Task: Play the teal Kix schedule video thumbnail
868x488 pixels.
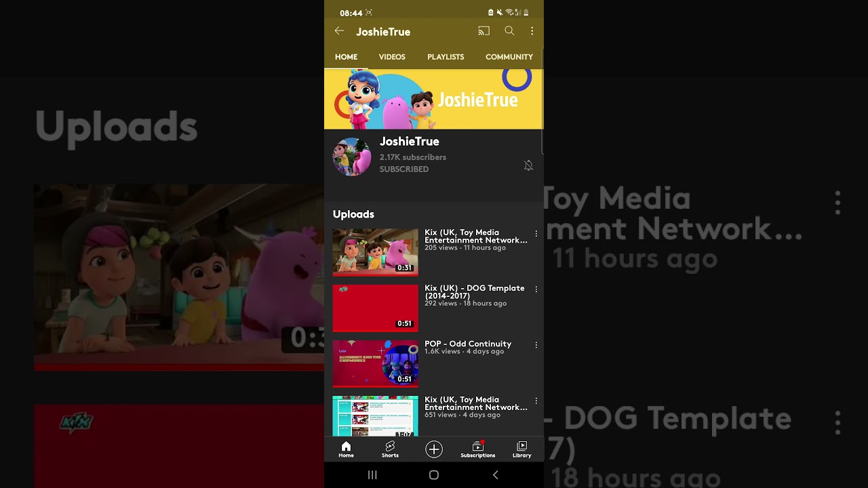Action: point(375,416)
